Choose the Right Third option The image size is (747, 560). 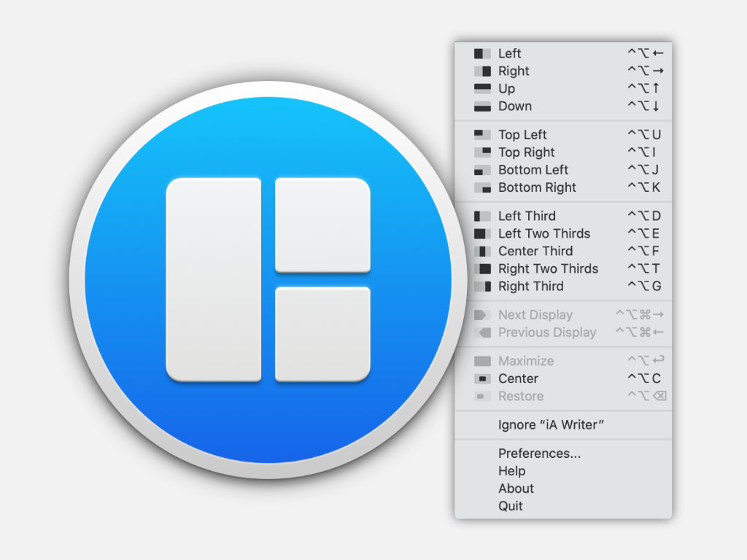(563, 287)
